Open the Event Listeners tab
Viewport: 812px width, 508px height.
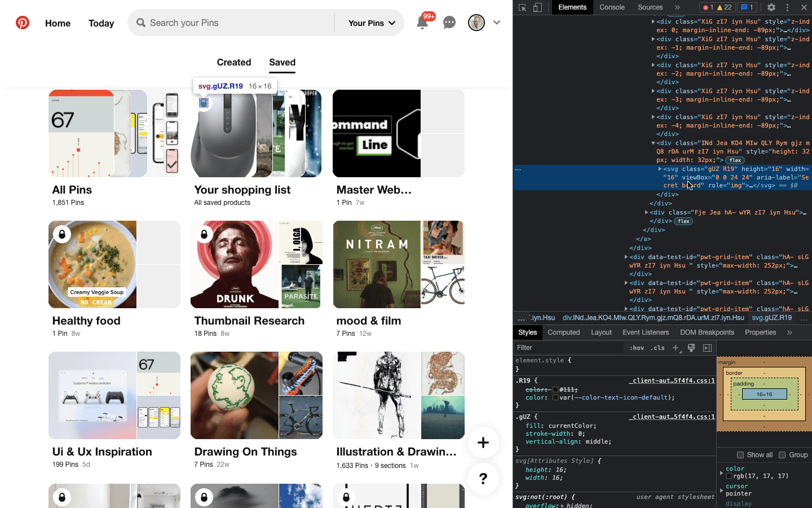coord(646,332)
